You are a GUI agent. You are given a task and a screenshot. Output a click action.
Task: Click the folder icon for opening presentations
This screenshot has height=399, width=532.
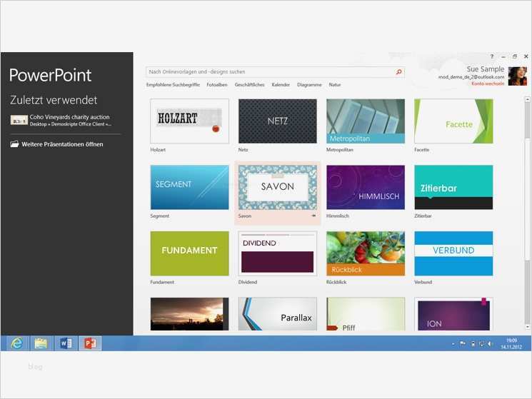click(14, 144)
